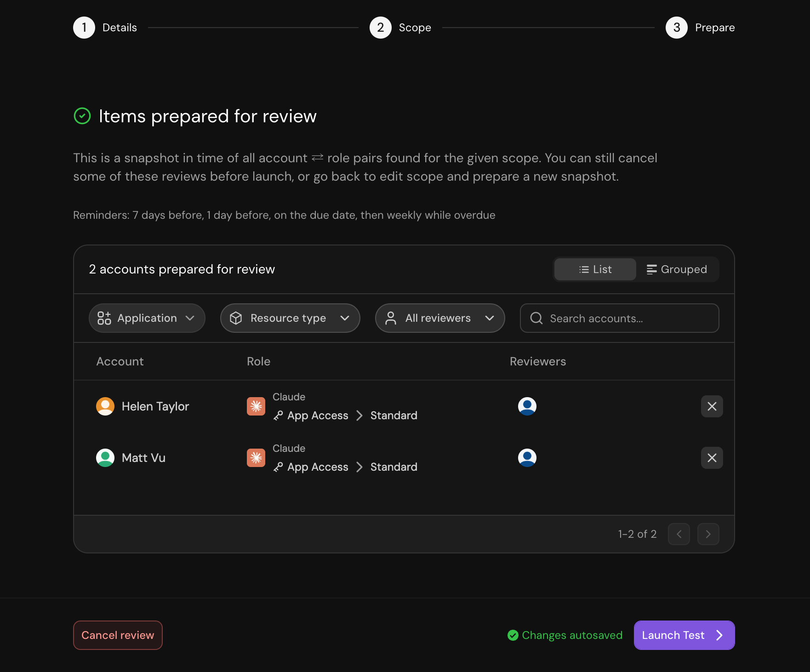Select the Helen Taylor account name

pyautogui.click(x=155, y=406)
